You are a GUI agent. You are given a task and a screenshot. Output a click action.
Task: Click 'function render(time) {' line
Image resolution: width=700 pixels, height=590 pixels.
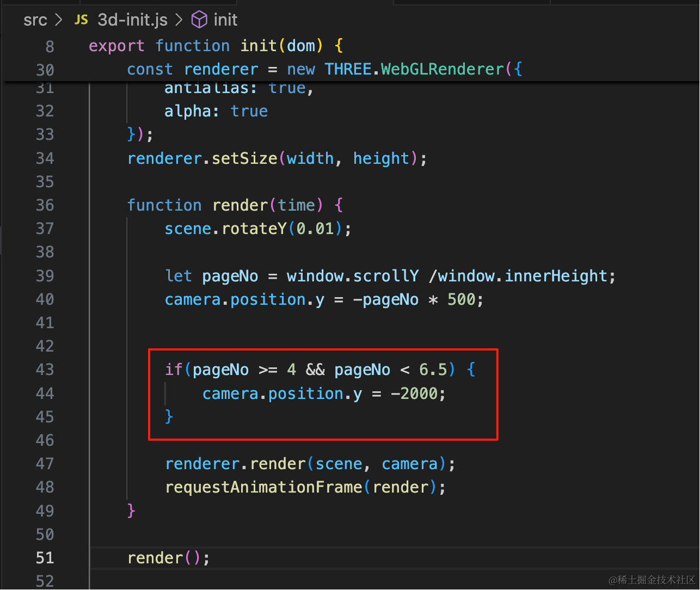point(235,205)
